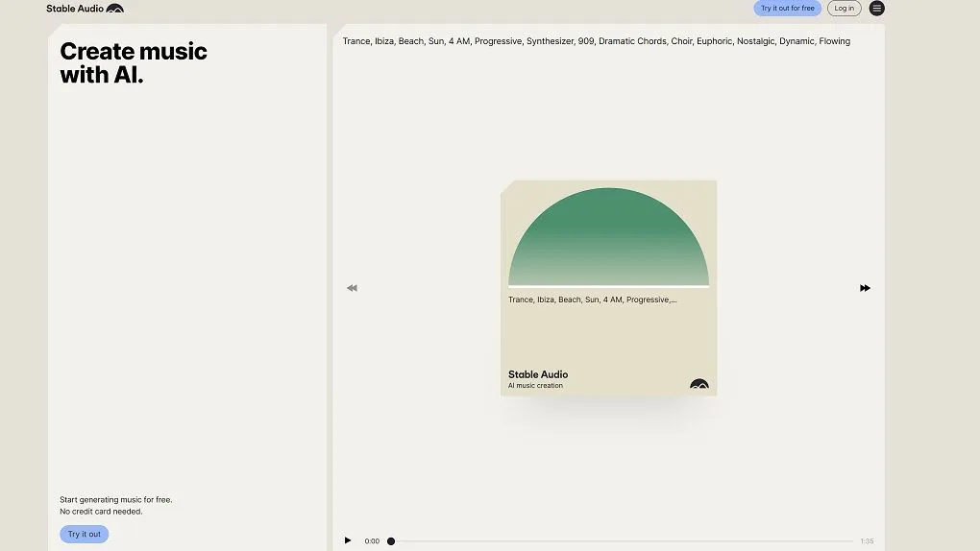Click the 'Create music with AI.' heading

pos(134,62)
